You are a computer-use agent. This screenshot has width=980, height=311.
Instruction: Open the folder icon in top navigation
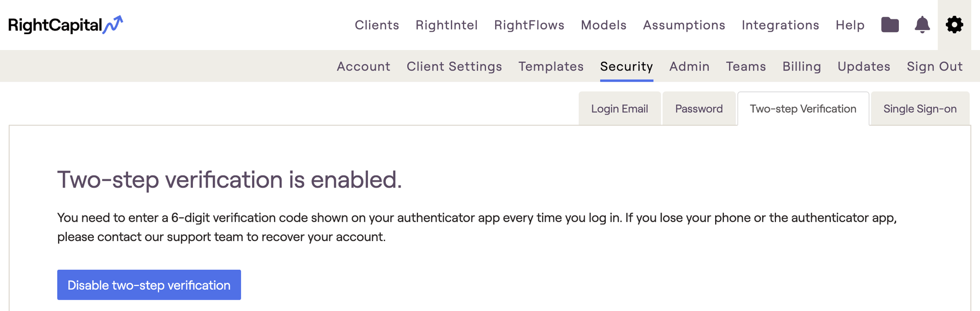pos(890,25)
